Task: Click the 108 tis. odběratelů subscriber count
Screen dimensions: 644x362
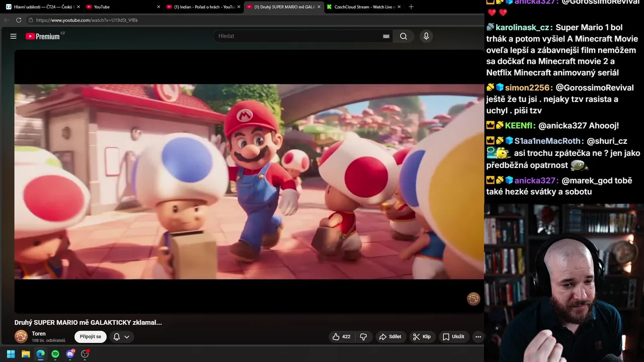Action: 48,341
